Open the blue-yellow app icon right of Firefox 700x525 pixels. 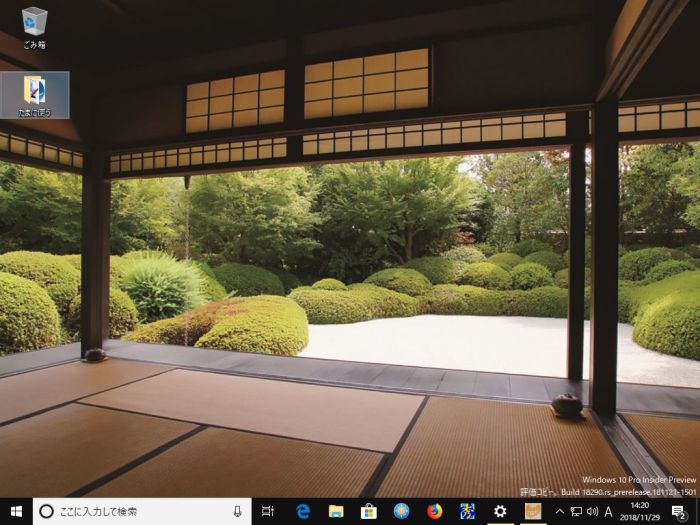pyautogui.click(x=467, y=511)
